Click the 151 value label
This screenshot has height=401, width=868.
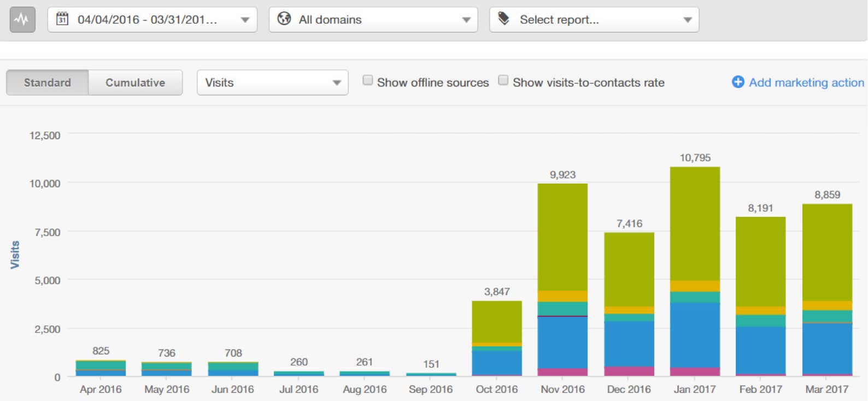(x=431, y=364)
